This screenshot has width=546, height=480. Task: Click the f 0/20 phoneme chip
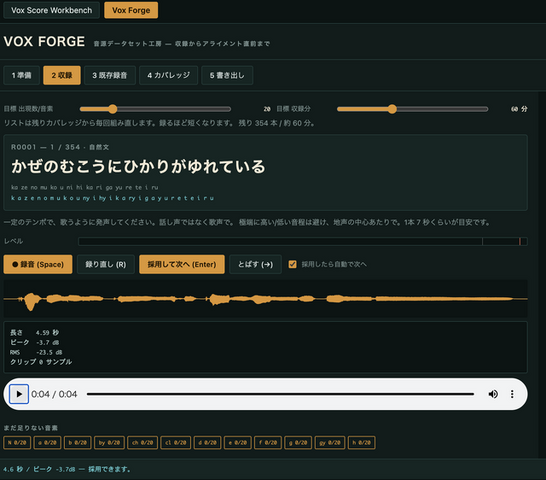click(x=268, y=443)
